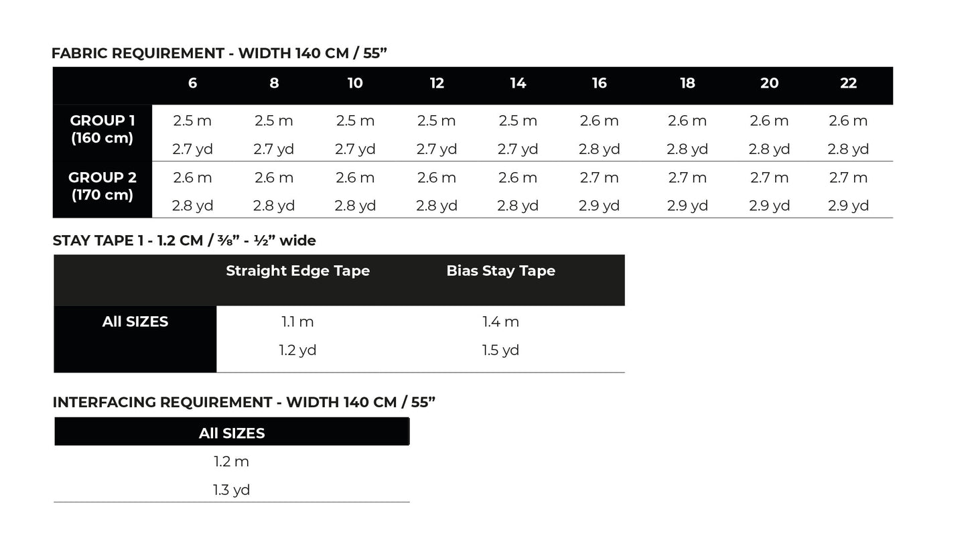
Task: Click the Stay Tape 1 heading
Action: coord(184,240)
